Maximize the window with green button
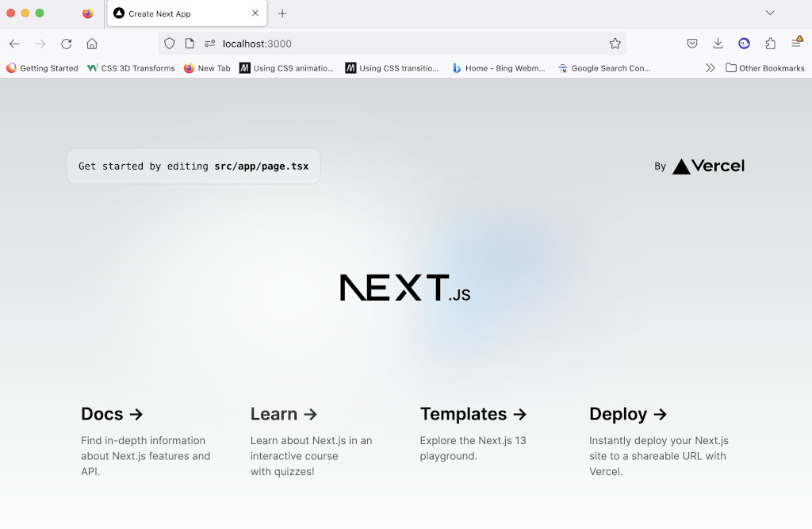 pos(40,13)
